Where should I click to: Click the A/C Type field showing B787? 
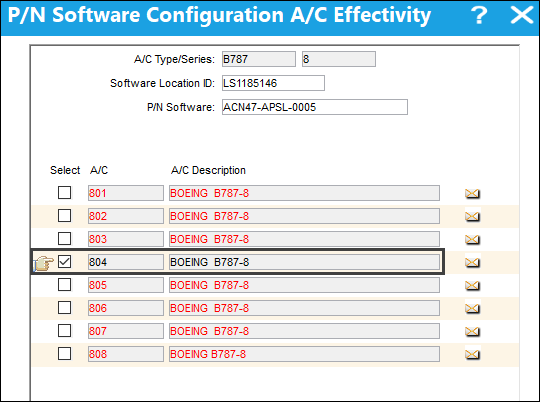259,59
